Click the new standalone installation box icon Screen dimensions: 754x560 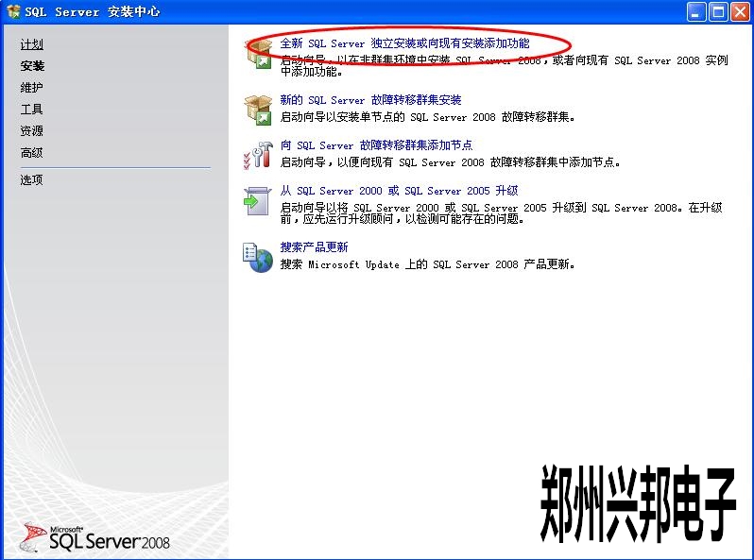point(259,55)
